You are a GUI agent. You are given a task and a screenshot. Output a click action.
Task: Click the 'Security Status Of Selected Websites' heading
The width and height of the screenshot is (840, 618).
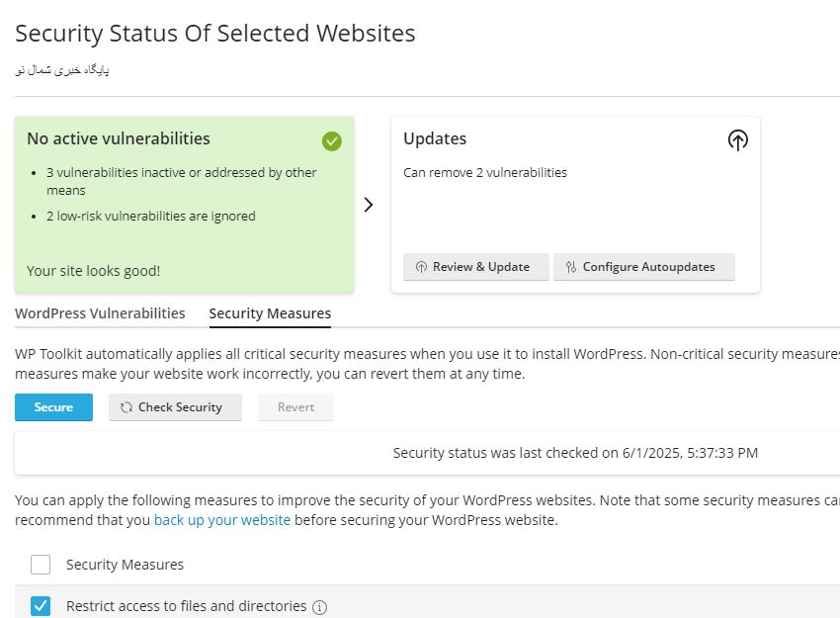pyautogui.click(x=215, y=33)
